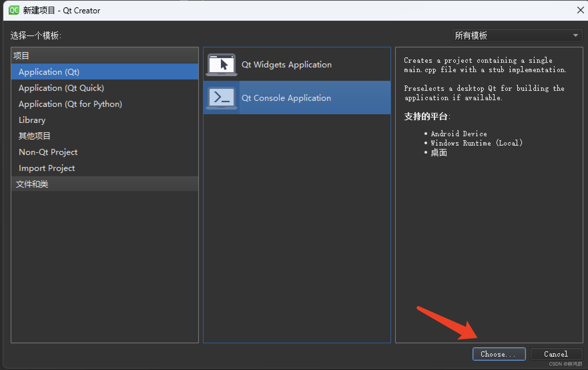The height and width of the screenshot is (370, 588).
Task: Click the 支持的平台 heading
Action: click(x=427, y=117)
